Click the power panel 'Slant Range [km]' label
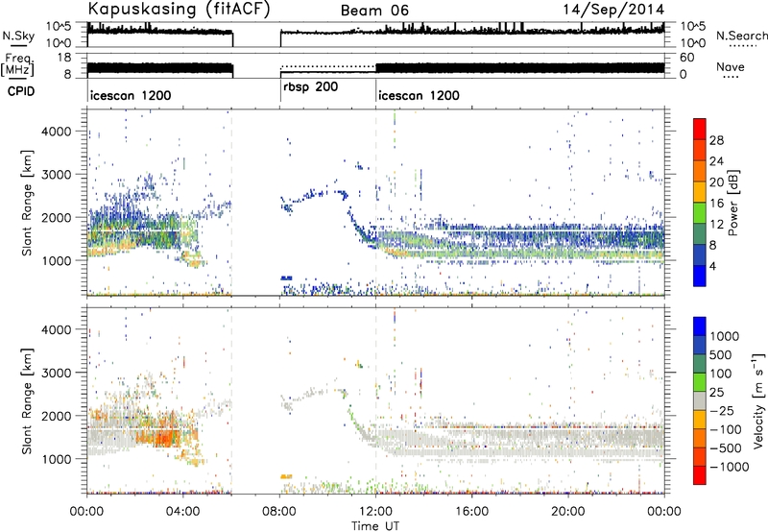Viewport: 768px width, 532px height. (x=28, y=203)
